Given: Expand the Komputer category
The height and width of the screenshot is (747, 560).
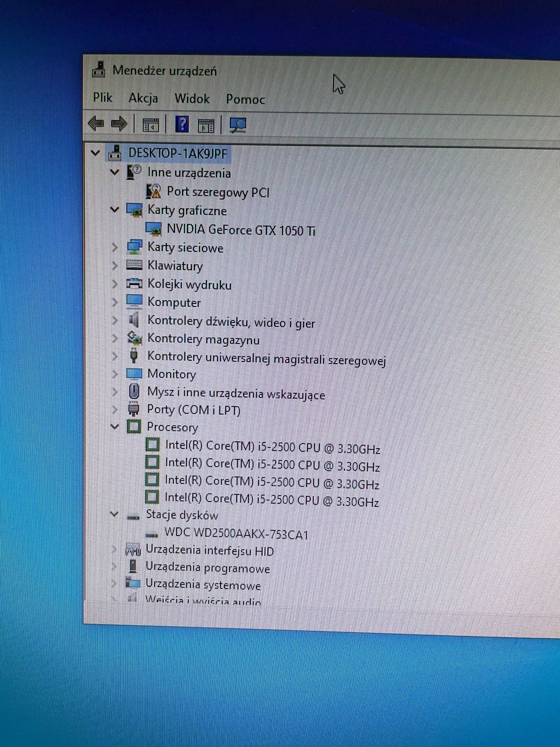Looking at the screenshot, I should [x=115, y=302].
